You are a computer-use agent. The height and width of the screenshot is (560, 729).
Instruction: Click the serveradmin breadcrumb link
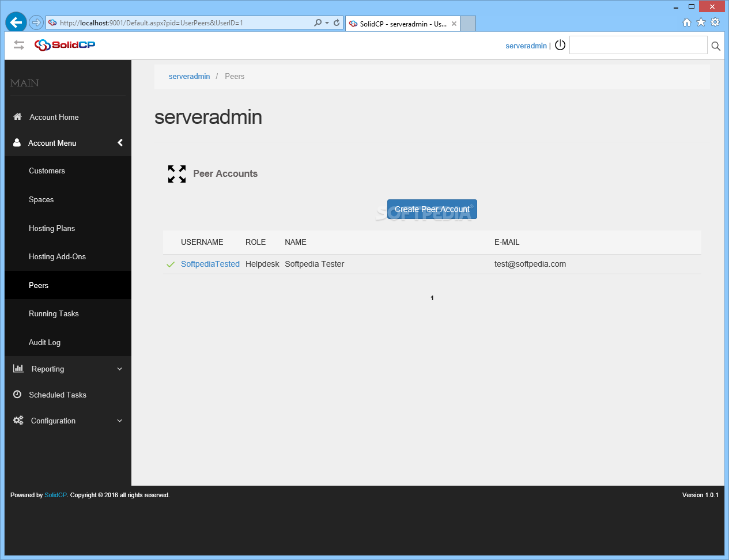(189, 76)
